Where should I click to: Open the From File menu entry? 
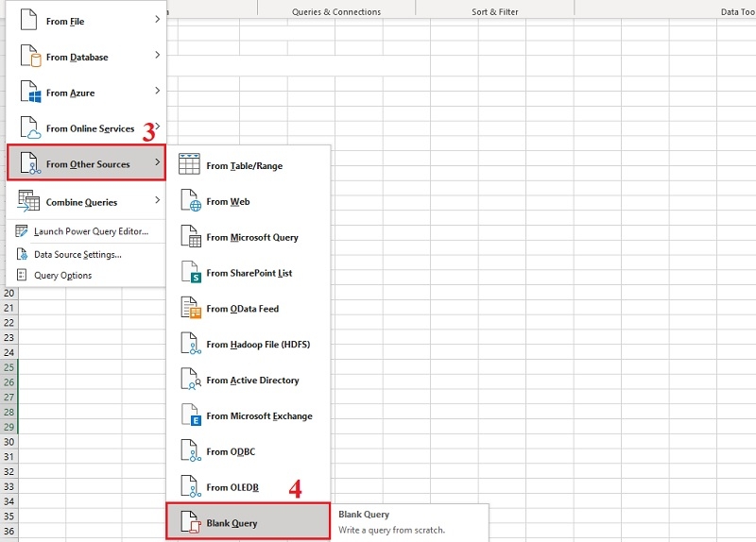point(86,21)
